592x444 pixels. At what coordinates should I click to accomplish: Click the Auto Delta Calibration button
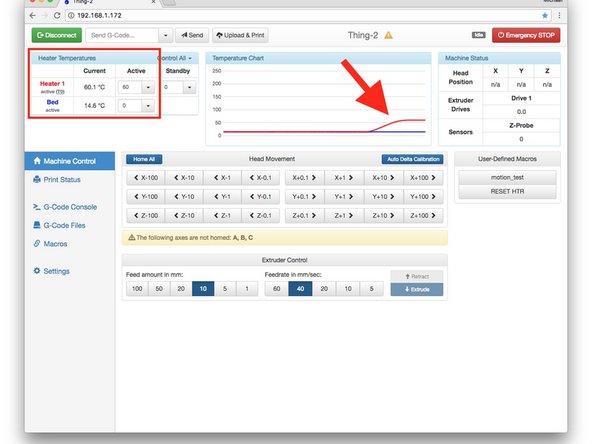pos(413,159)
